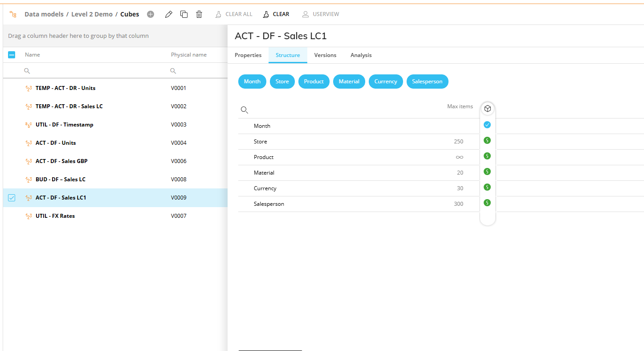Go to Level 2 Demo breadcrumb
Image resolution: width=644 pixels, height=351 pixels.
point(92,14)
